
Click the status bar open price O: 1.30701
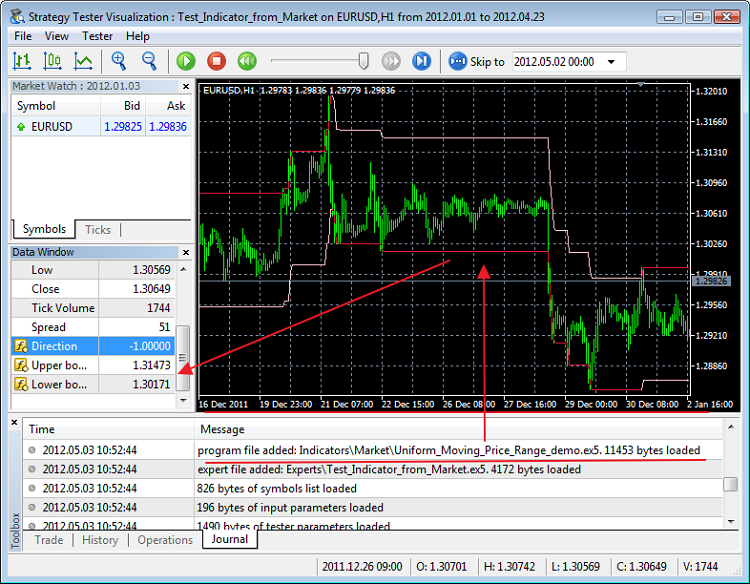pyautogui.click(x=441, y=567)
